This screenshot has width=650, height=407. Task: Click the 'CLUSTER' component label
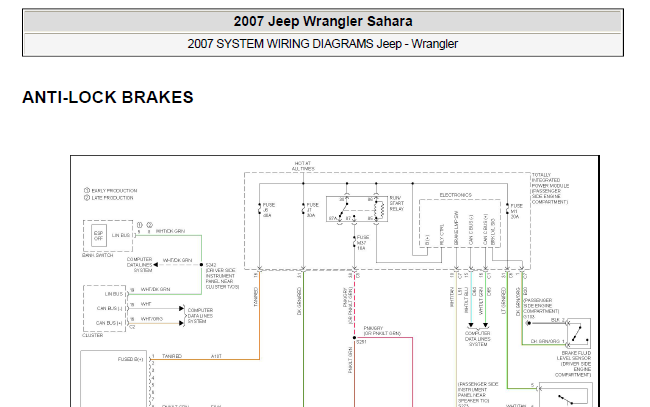[92, 335]
